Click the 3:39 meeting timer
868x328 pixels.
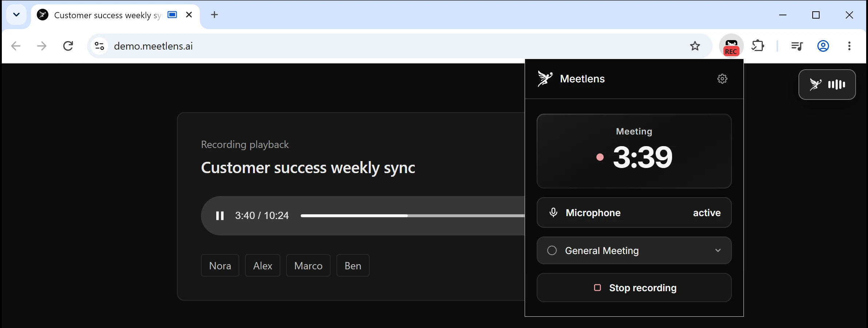tap(643, 157)
